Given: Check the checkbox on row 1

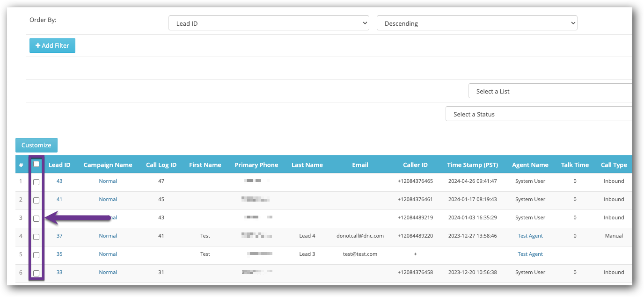Looking at the screenshot, I should (x=36, y=182).
